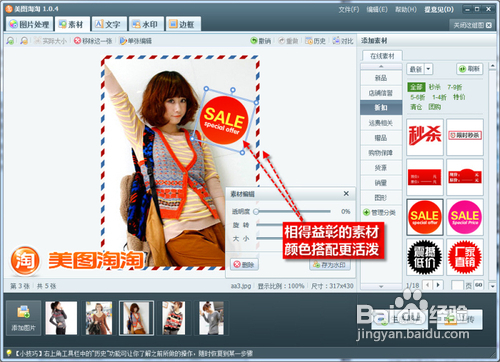Screen dimensions: 500x362
Task: Close this group via 关闭这组图
Action: [472, 25]
